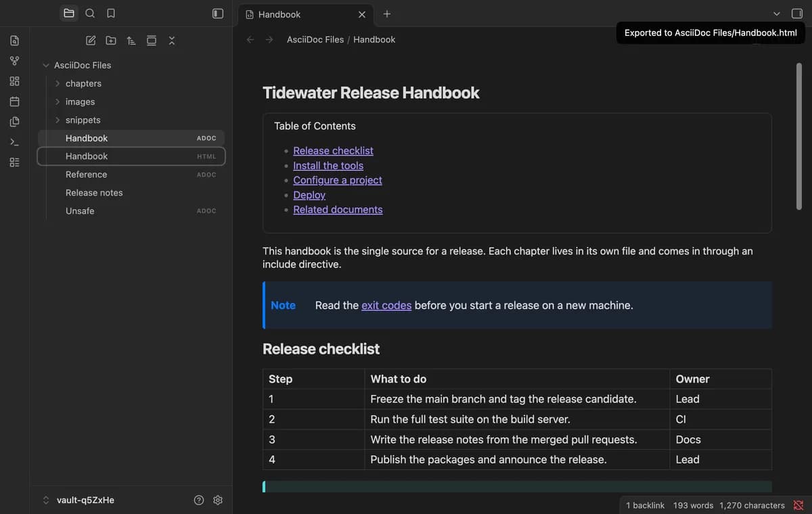
Task: Select the Handbook tab header
Action: (x=306, y=14)
